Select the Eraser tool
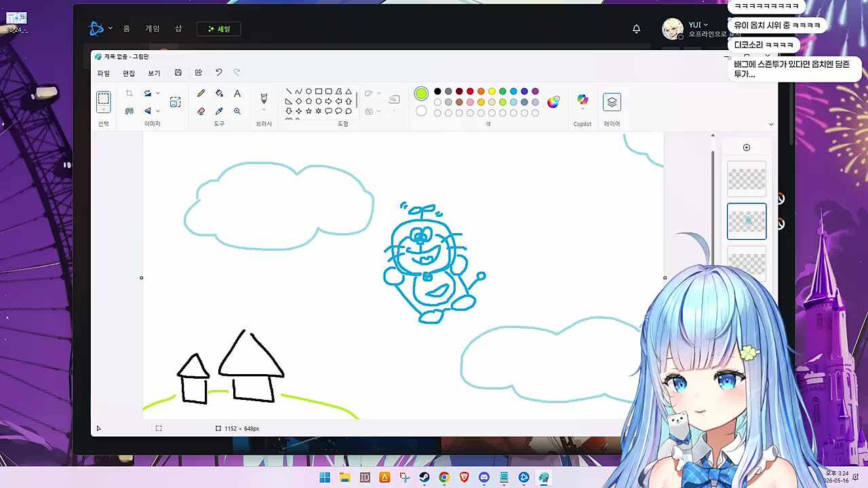Screen dimensions: 868x488 click(x=201, y=111)
